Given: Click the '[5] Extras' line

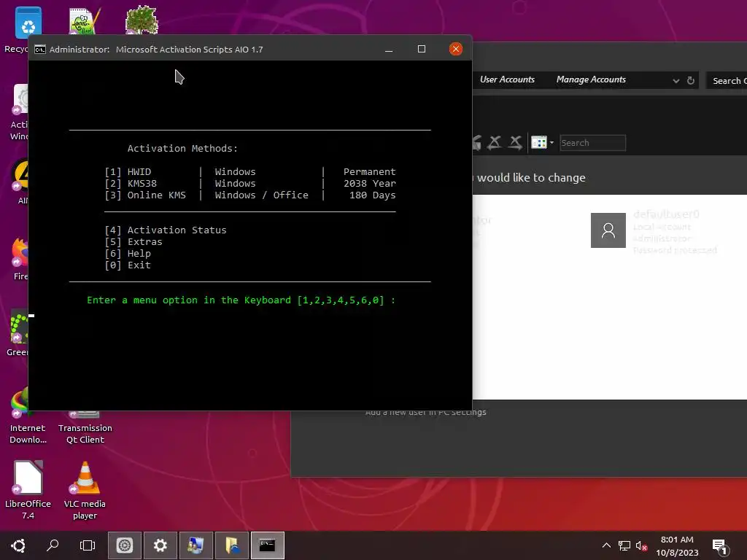Looking at the screenshot, I should click(x=133, y=242).
